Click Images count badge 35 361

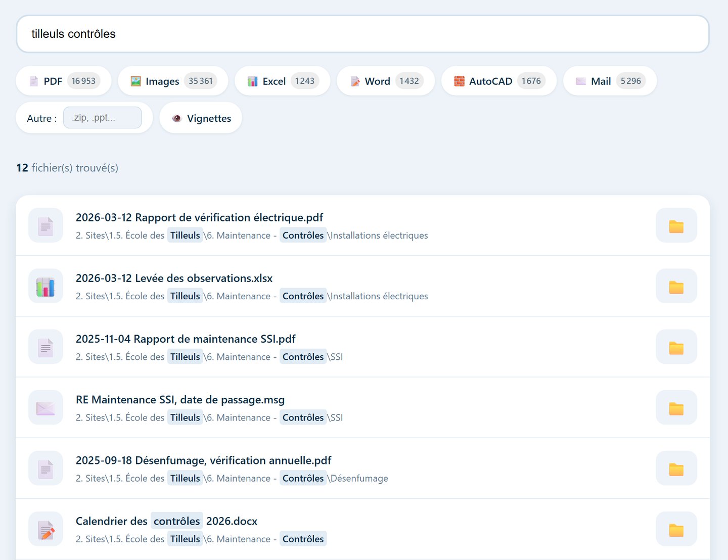200,81
